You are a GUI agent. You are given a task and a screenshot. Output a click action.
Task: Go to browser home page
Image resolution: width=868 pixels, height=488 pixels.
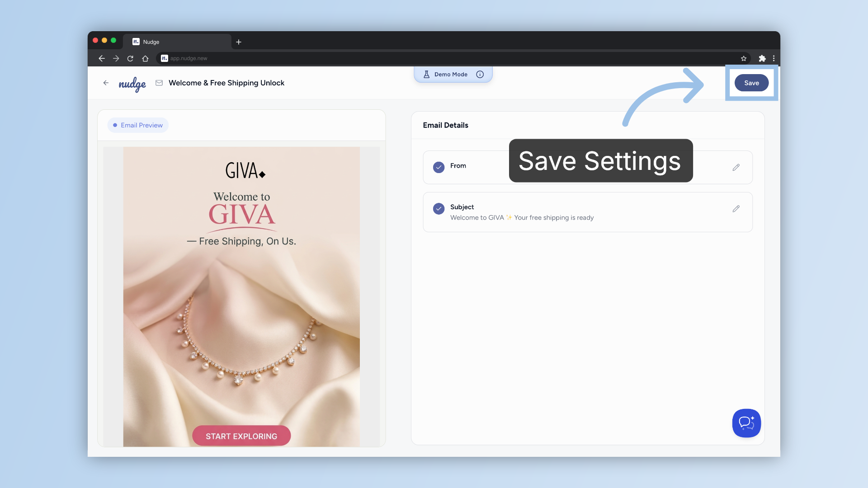click(145, 58)
